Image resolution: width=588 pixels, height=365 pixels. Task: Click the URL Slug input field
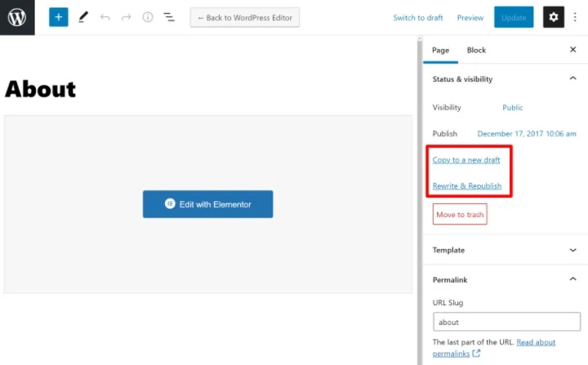[x=506, y=322]
